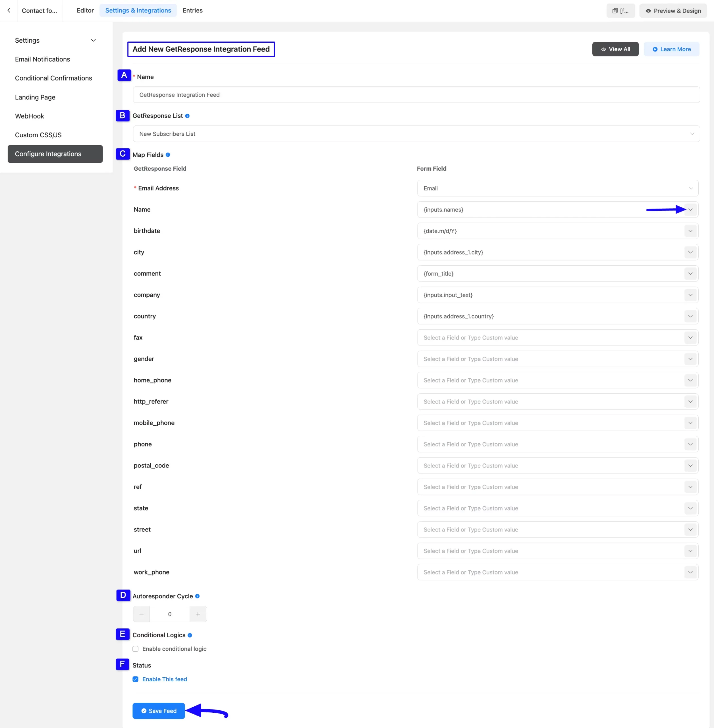Open shortcode dropdown for postal_code field
714x728 pixels.
click(690, 466)
